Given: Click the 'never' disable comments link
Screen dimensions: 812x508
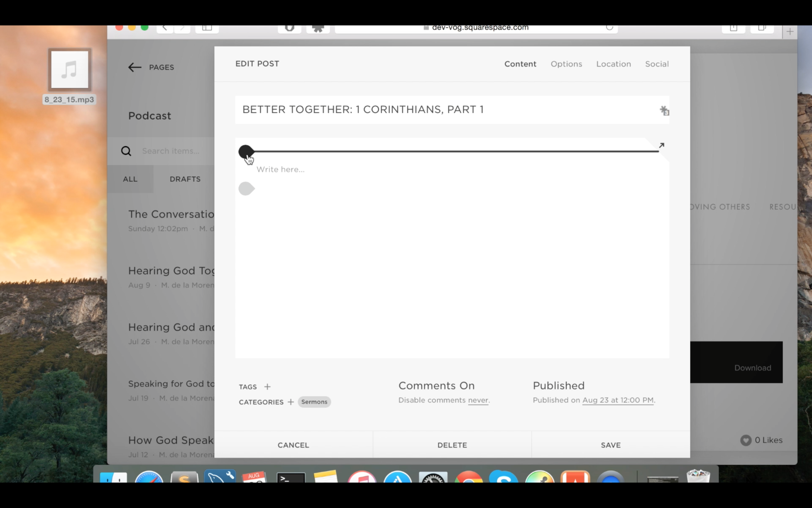Looking at the screenshot, I should click(x=478, y=400).
